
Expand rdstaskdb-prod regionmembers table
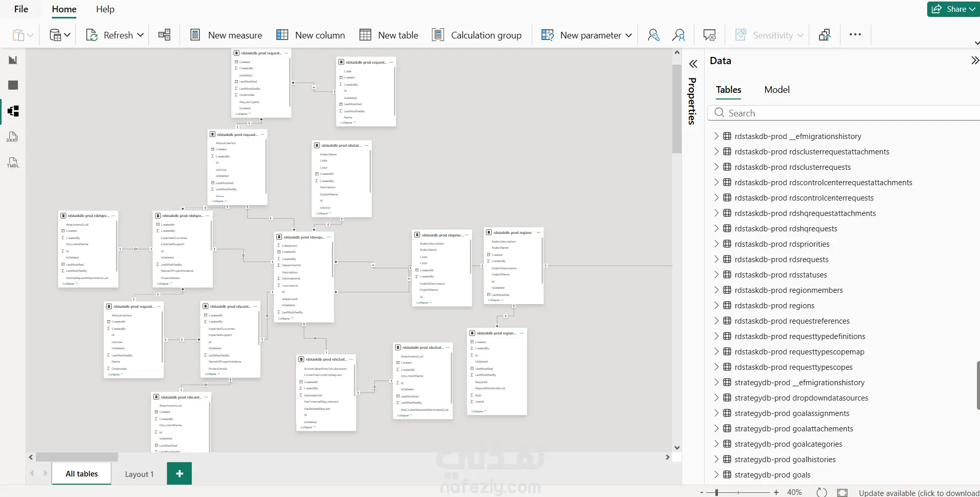click(x=716, y=290)
